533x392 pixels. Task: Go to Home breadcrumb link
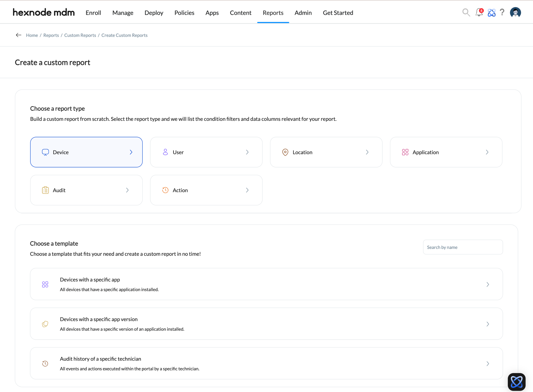[32, 35]
